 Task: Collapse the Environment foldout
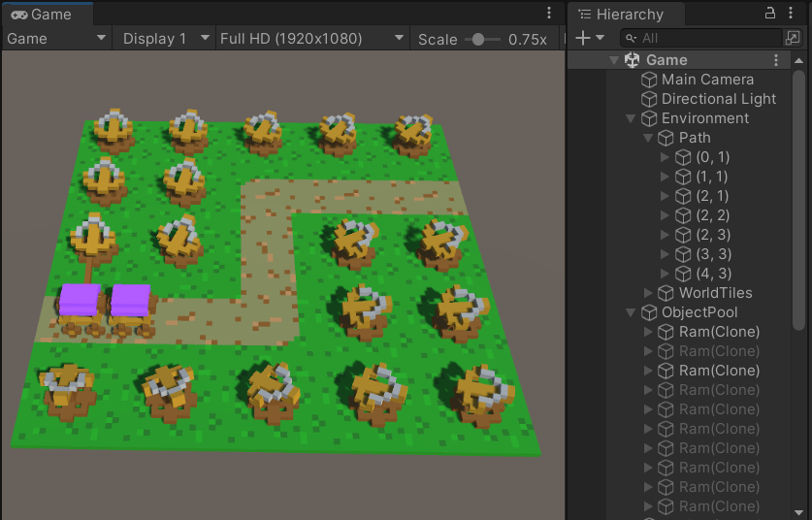[631, 118]
